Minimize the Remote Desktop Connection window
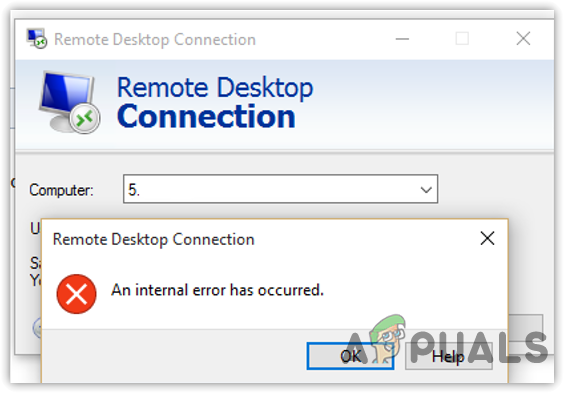The image size is (564, 393). (x=402, y=38)
